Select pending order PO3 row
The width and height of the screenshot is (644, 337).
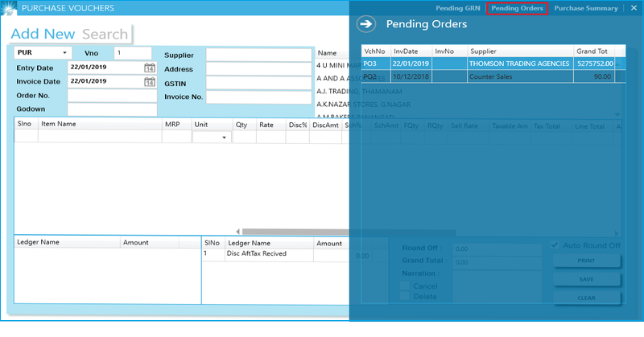[x=493, y=64]
